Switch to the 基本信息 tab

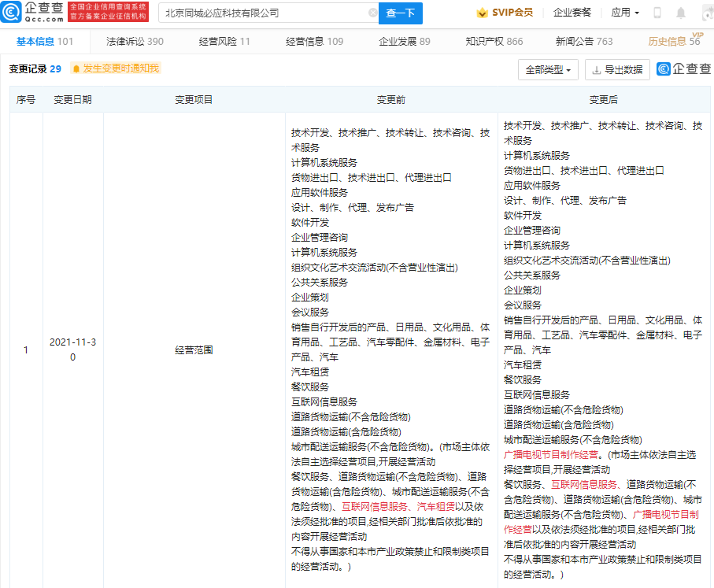pyautogui.click(x=45, y=42)
